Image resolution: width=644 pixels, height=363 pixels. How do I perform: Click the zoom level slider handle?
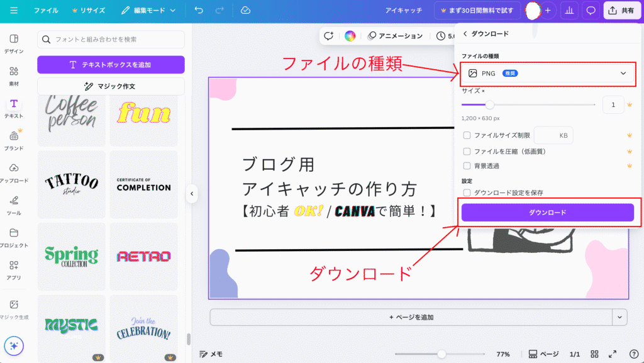pos(441,354)
